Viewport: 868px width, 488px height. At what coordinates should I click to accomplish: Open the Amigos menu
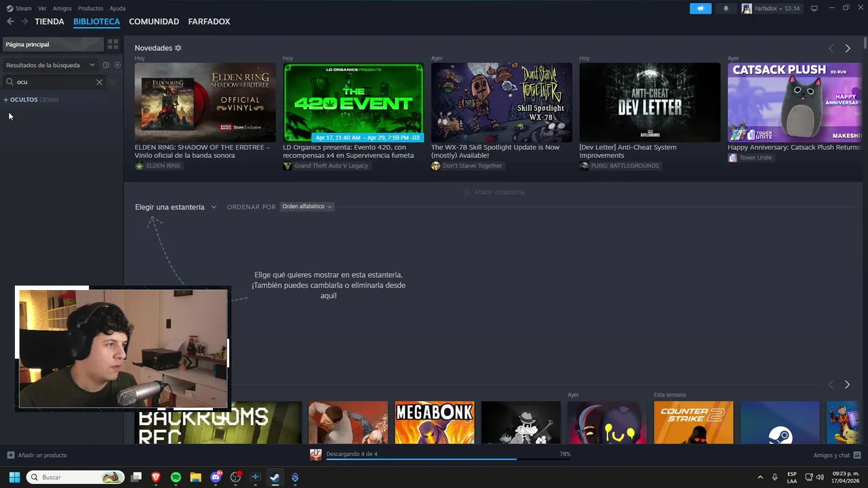coord(62,8)
